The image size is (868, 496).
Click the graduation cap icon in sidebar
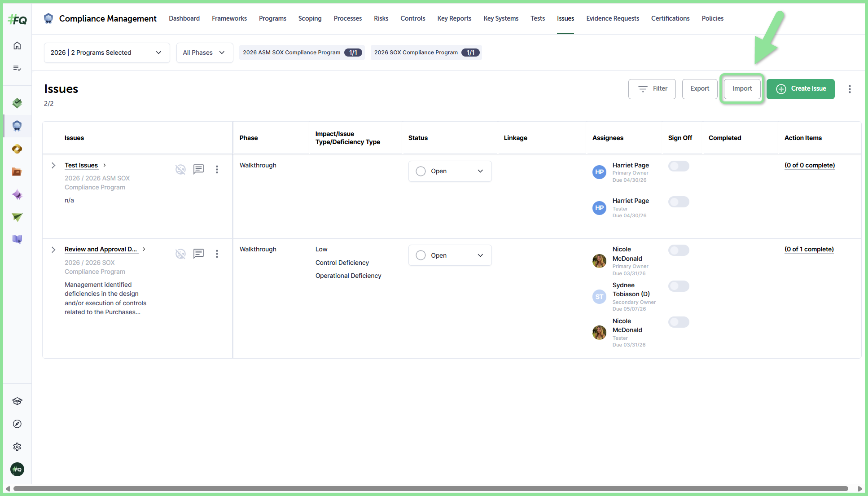click(x=17, y=401)
